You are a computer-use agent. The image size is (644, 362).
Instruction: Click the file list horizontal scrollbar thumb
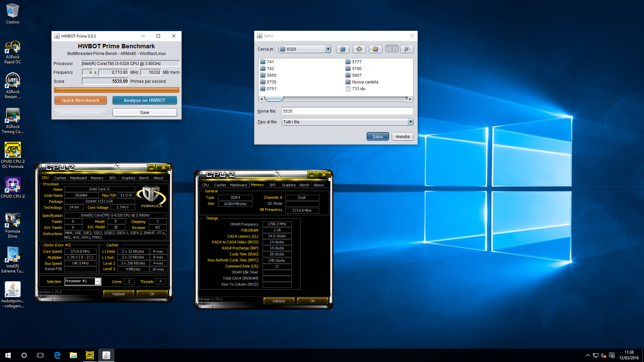[x=274, y=99]
